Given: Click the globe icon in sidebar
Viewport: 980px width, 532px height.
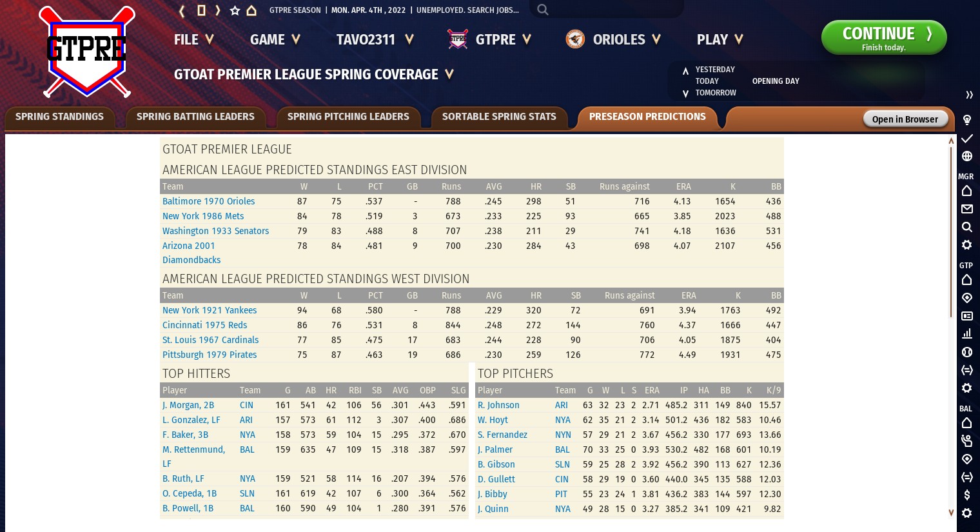Looking at the screenshot, I should [x=966, y=156].
